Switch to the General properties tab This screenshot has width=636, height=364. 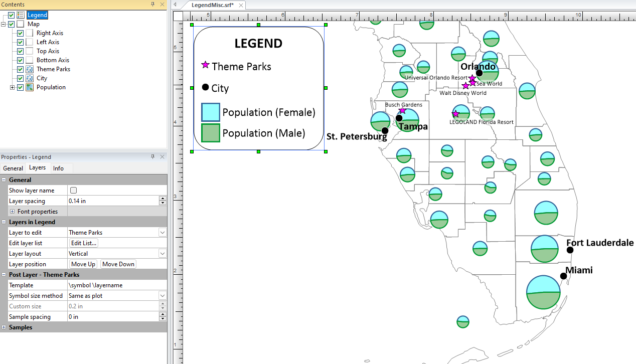[13, 168]
